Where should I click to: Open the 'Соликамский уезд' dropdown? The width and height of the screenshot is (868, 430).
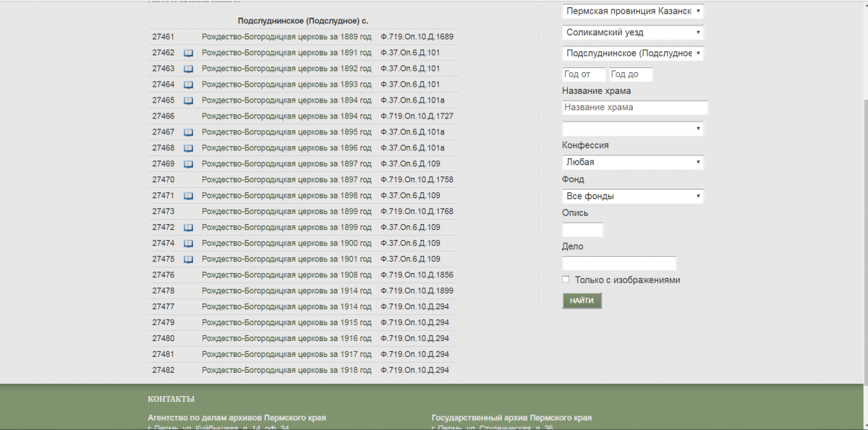pyautogui.click(x=632, y=33)
